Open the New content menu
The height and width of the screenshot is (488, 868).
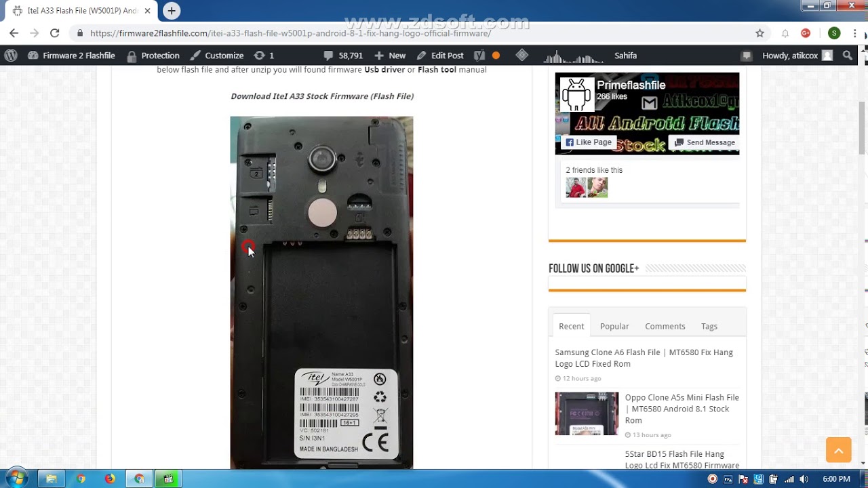point(390,56)
